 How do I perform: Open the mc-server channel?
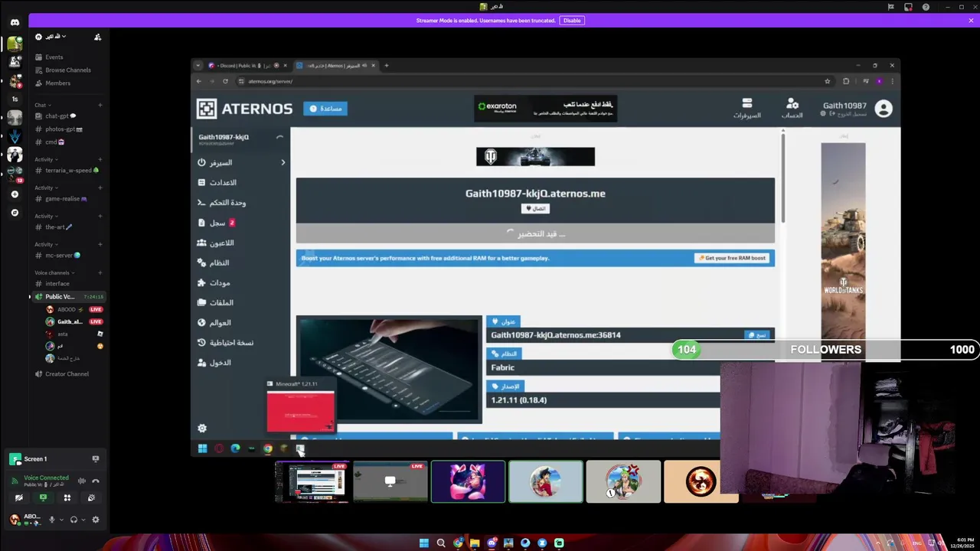click(x=68, y=256)
